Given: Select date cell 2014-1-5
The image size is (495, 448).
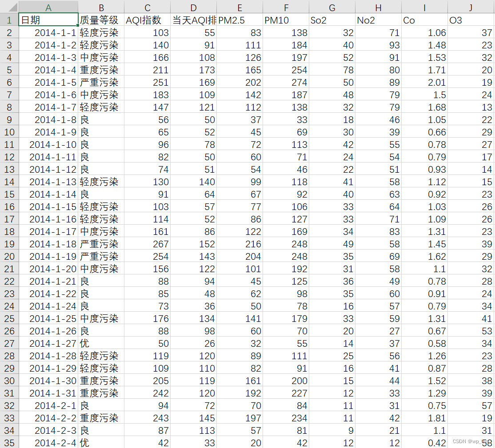Looking at the screenshot, I should [x=48, y=82].
